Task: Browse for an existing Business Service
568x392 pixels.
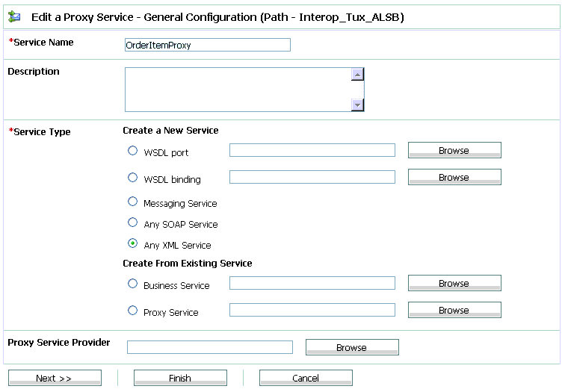Action: click(x=454, y=283)
